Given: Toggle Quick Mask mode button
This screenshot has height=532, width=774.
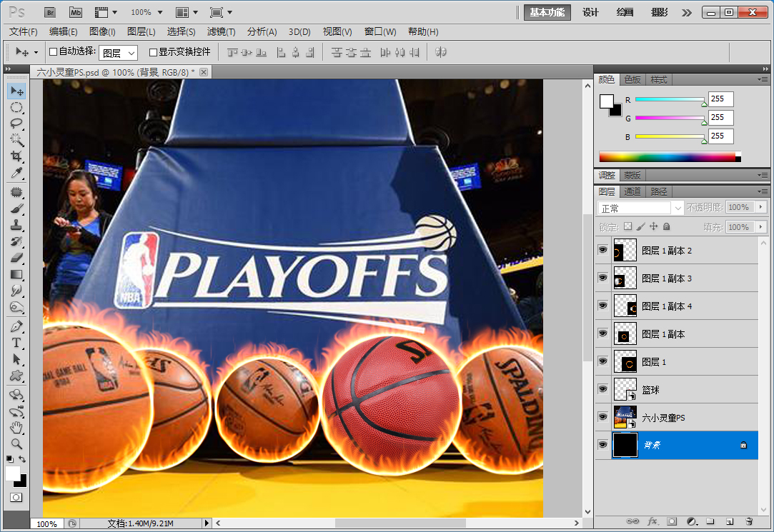Looking at the screenshot, I should click(16, 498).
